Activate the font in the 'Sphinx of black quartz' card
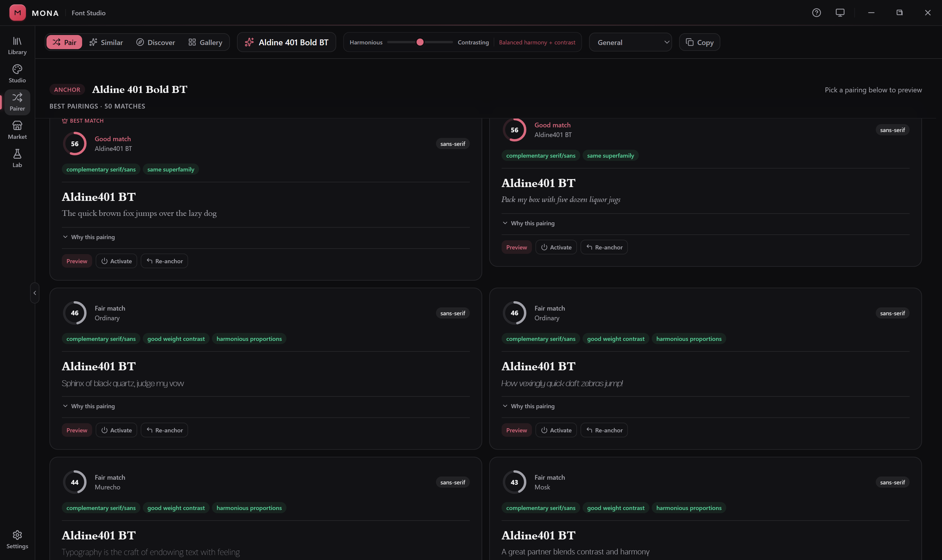This screenshot has height=560, width=942. point(116,430)
